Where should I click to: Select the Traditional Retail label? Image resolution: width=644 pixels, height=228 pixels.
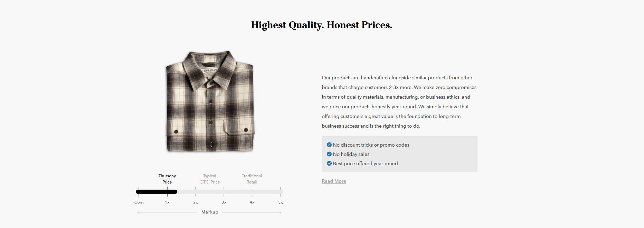coord(252,179)
